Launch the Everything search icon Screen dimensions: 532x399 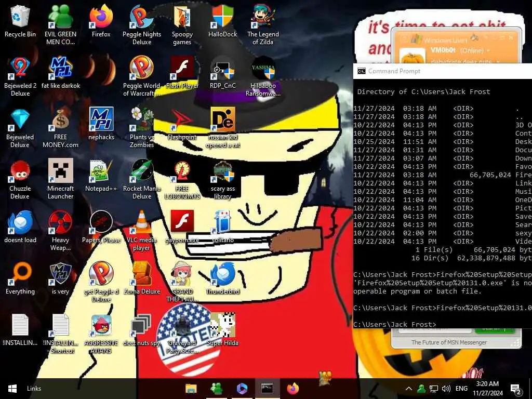20,278
